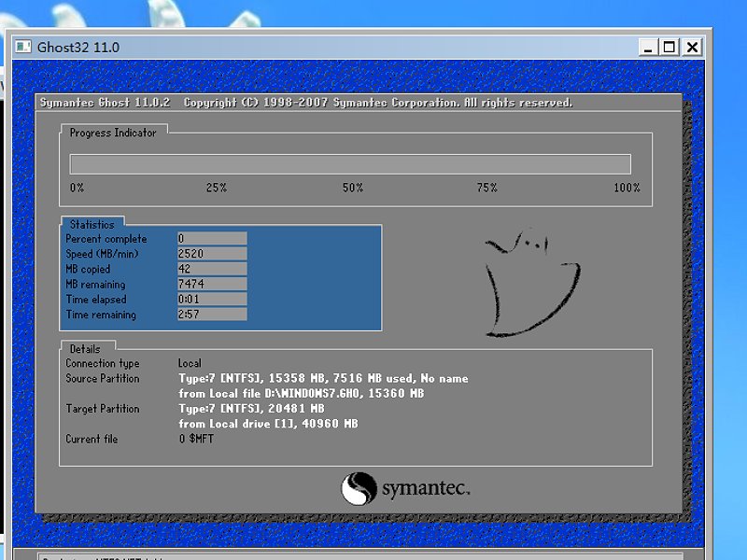Viewport: 747px width, 560px height.
Task: Select the Speed (MB/min) value field
Action: click(x=210, y=253)
